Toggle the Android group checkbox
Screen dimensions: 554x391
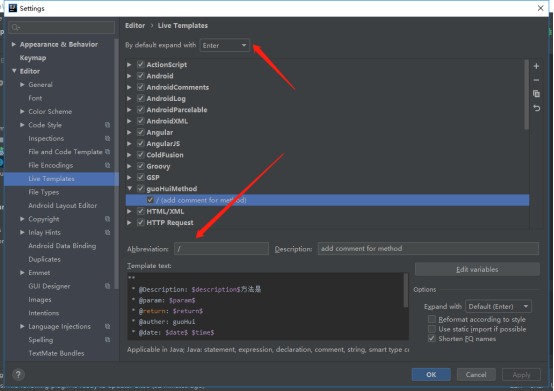(x=141, y=76)
